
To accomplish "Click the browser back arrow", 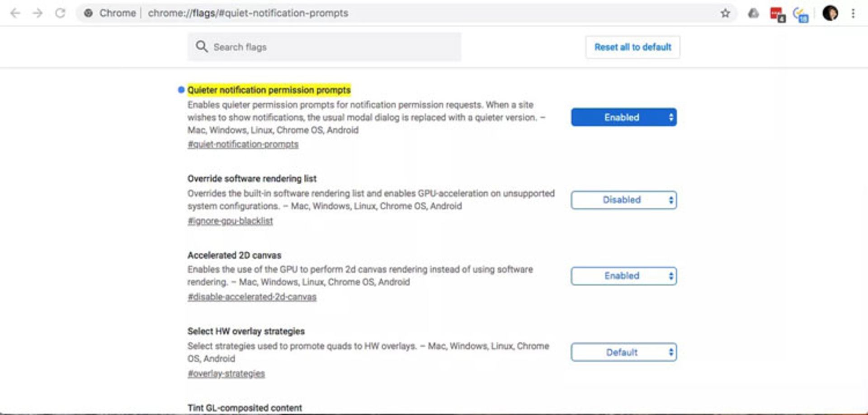I will pyautogui.click(x=16, y=13).
